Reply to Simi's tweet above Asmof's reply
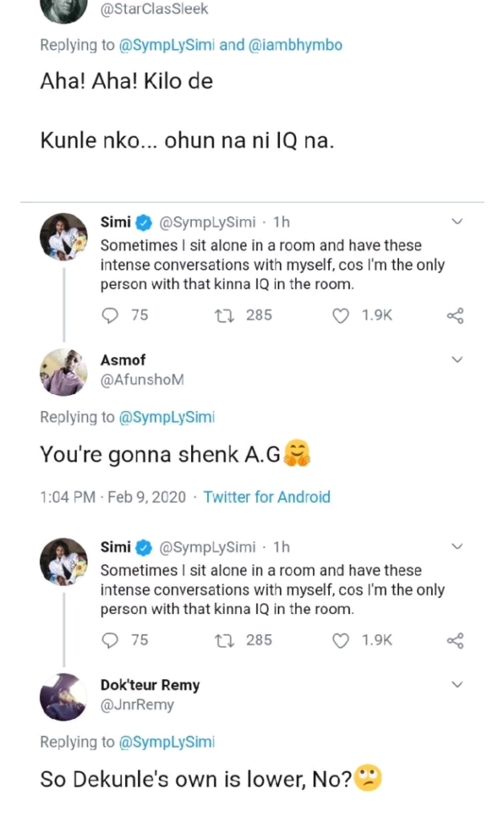 tap(111, 315)
